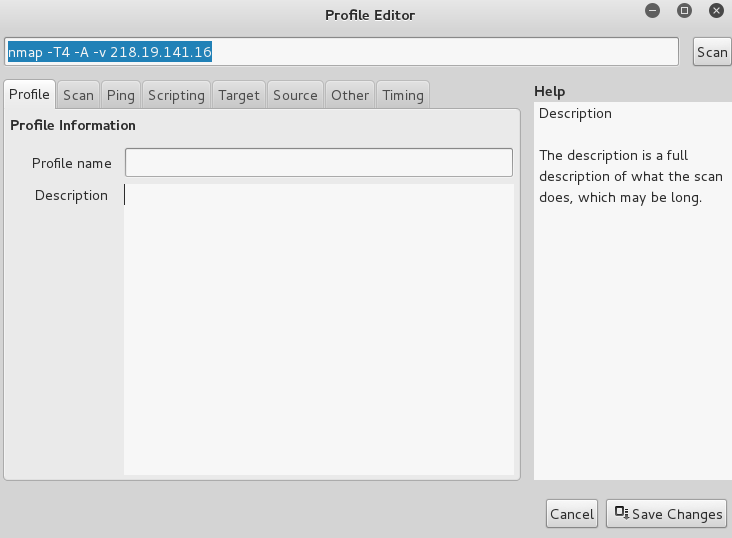Open the Other tab

tap(350, 95)
